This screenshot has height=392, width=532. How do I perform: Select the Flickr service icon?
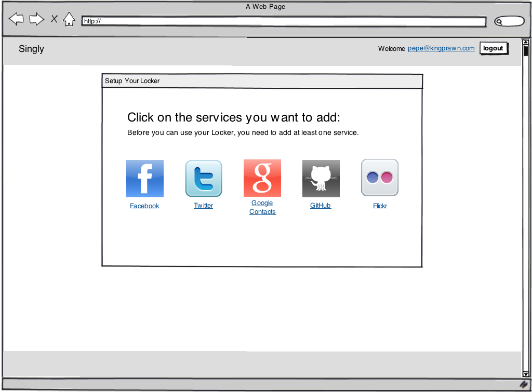coord(380,178)
